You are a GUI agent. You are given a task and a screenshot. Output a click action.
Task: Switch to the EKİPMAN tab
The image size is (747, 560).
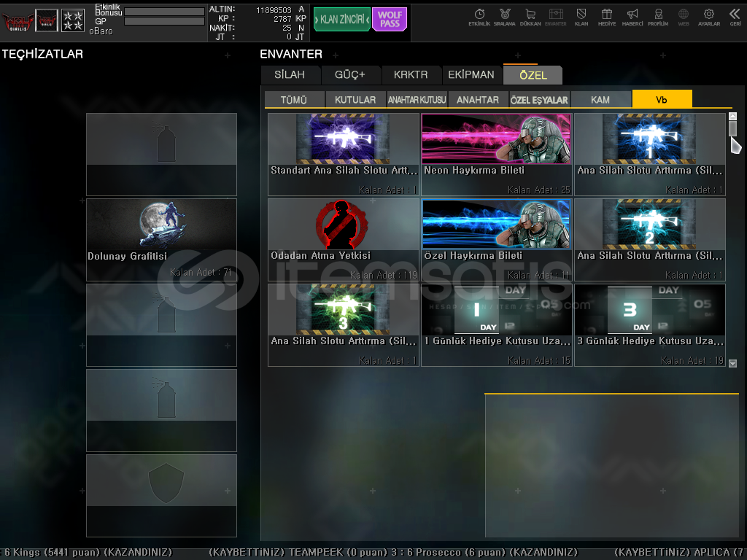tap(471, 75)
